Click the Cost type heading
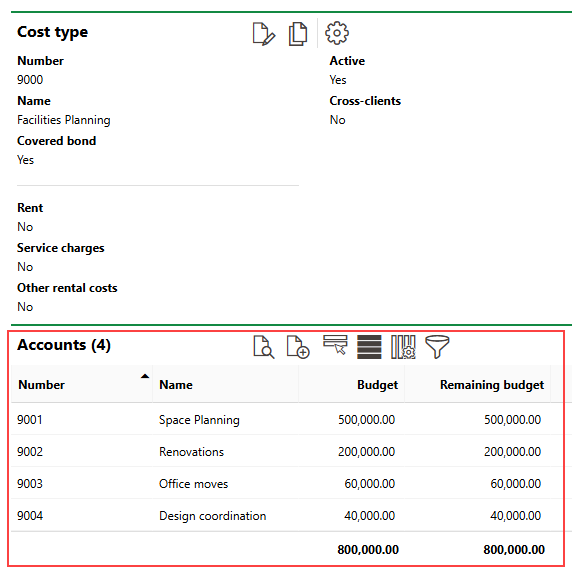Image resolution: width=572 pixels, height=571 pixels. (x=53, y=32)
